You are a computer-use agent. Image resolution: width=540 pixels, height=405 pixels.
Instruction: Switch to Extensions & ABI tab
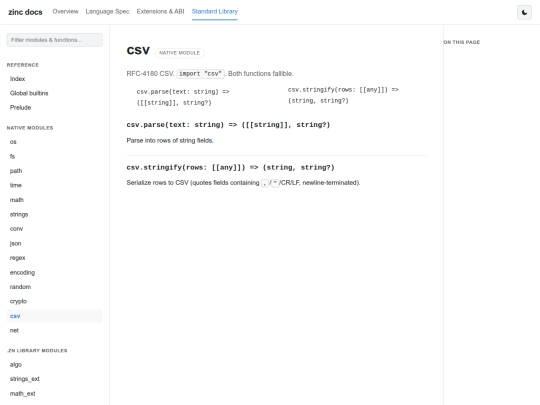coord(160,11)
